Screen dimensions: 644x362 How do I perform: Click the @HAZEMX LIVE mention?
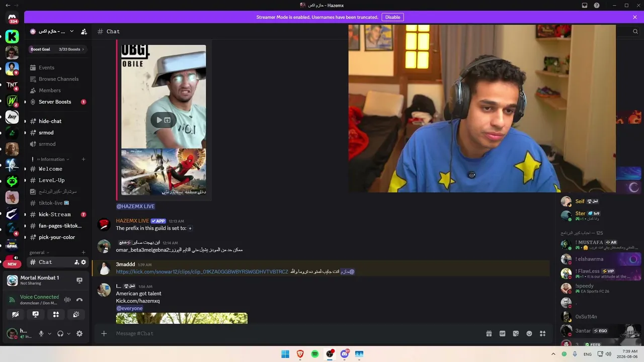[136, 206]
